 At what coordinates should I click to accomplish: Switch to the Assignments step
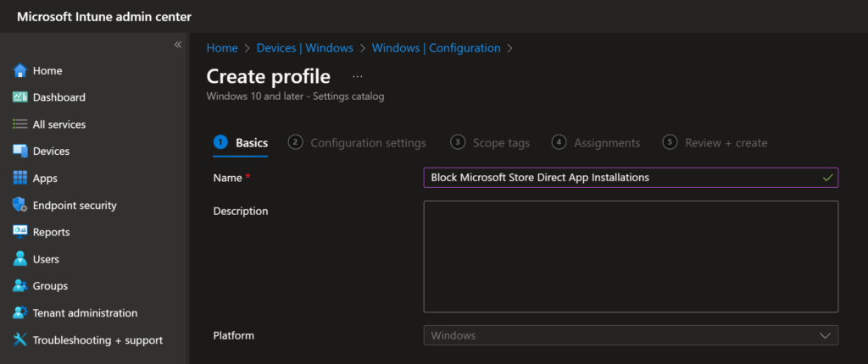pyautogui.click(x=596, y=143)
